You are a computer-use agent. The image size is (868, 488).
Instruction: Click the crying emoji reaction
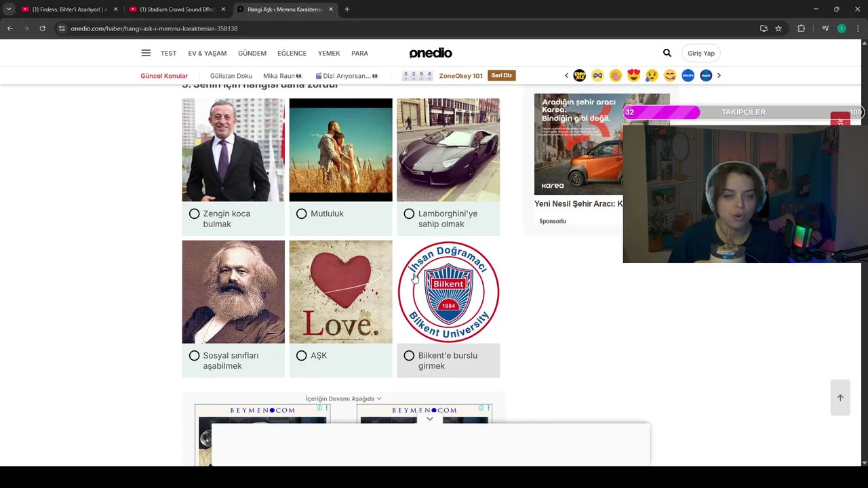click(652, 75)
